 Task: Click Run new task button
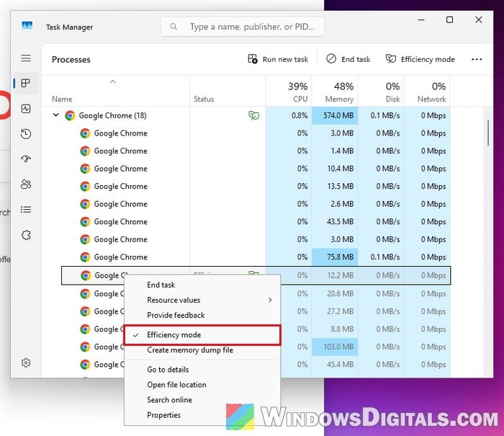[x=278, y=59]
